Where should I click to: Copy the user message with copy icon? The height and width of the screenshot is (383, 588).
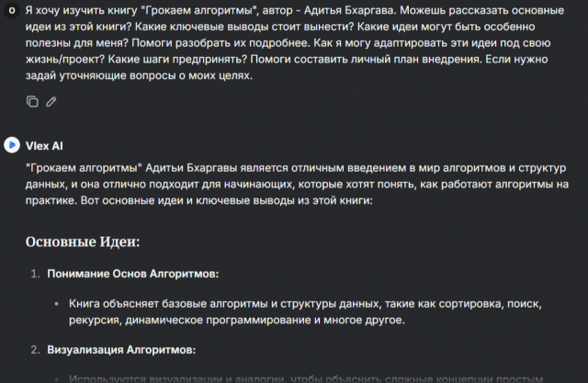tap(32, 101)
